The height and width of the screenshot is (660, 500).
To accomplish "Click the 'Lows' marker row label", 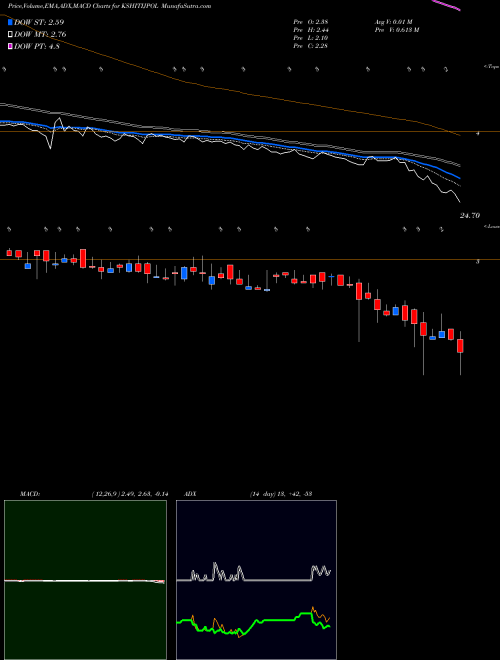I will (x=492, y=226).
